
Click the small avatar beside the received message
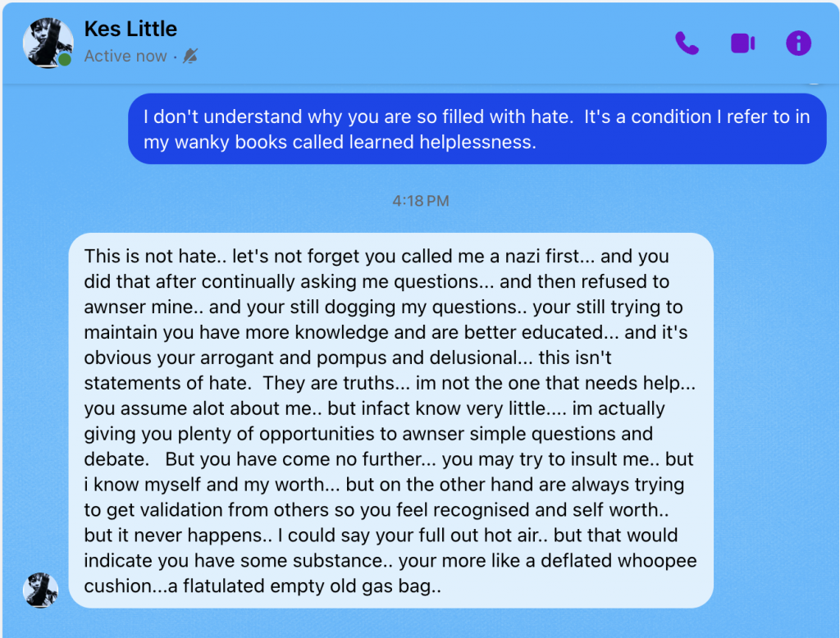pyautogui.click(x=41, y=590)
